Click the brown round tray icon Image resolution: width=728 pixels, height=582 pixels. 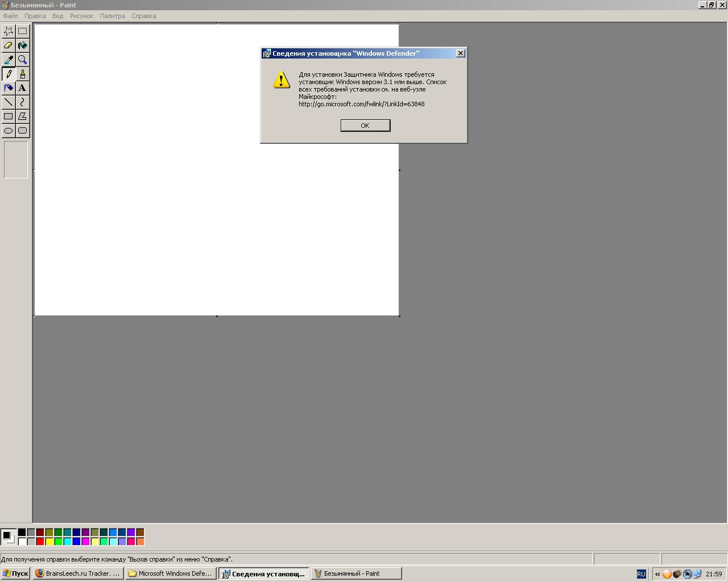point(677,574)
